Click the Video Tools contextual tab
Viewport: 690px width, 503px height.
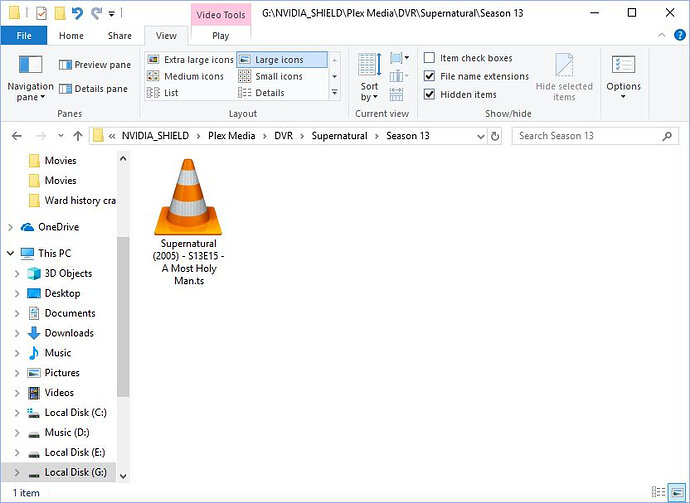pyautogui.click(x=221, y=15)
